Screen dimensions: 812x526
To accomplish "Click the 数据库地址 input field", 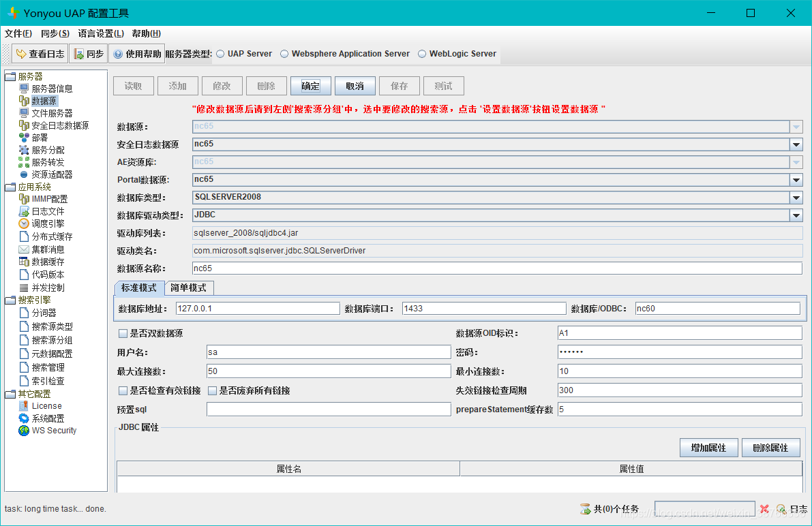I will 257,309.
